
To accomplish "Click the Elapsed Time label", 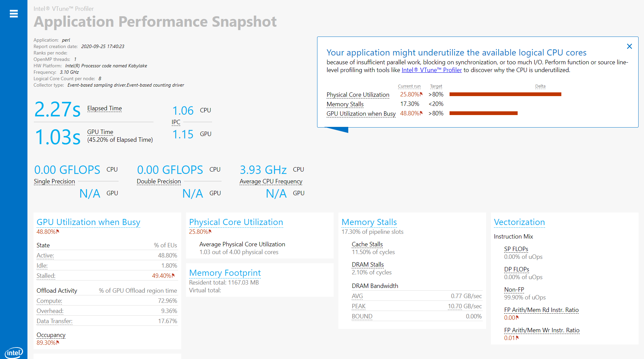I will point(104,108).
